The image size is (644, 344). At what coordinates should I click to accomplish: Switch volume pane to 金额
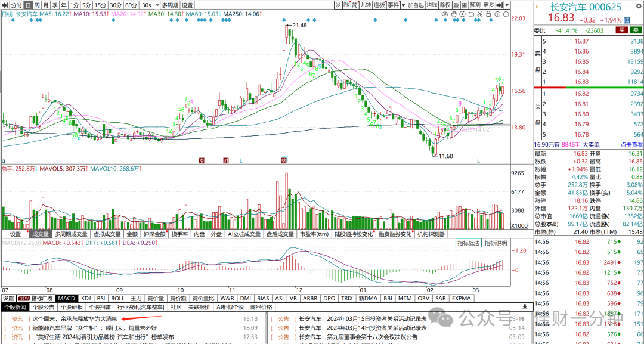pos(132,234)
